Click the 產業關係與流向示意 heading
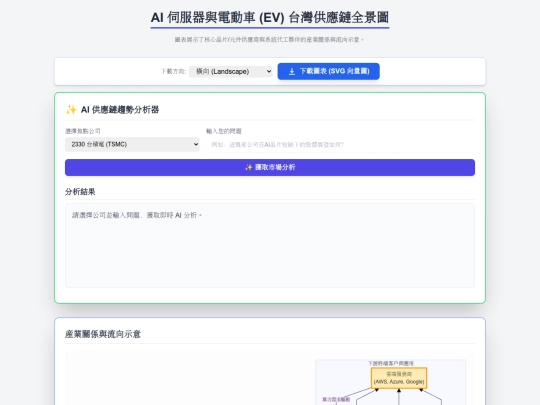 click(x=103, y=334)
